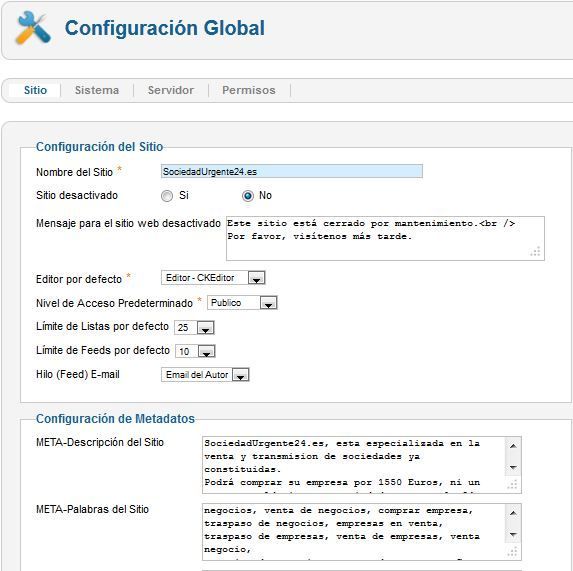Switch to the Sistema tab
Image resolution: width=573 pixels, height=571 pixels.
(97, 90)
